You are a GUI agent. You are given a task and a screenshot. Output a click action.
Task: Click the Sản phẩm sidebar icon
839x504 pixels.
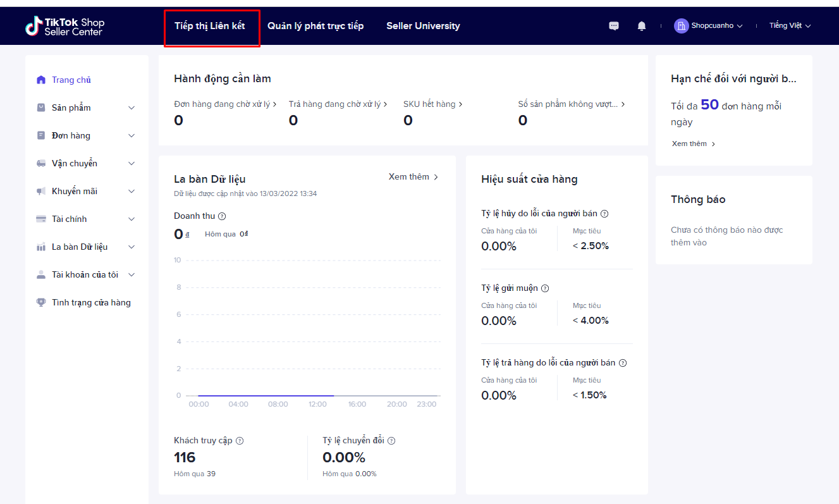pos(41,108)
